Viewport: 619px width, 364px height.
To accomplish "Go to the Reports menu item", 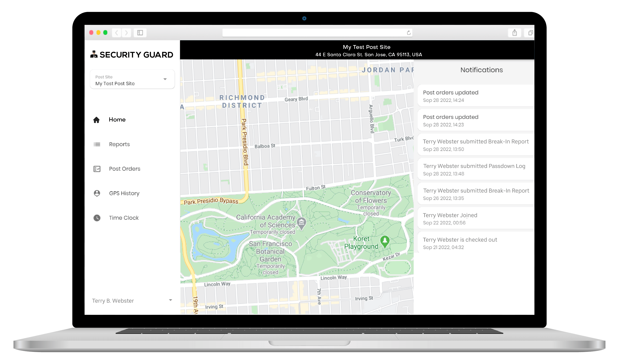I will [119, 144].
